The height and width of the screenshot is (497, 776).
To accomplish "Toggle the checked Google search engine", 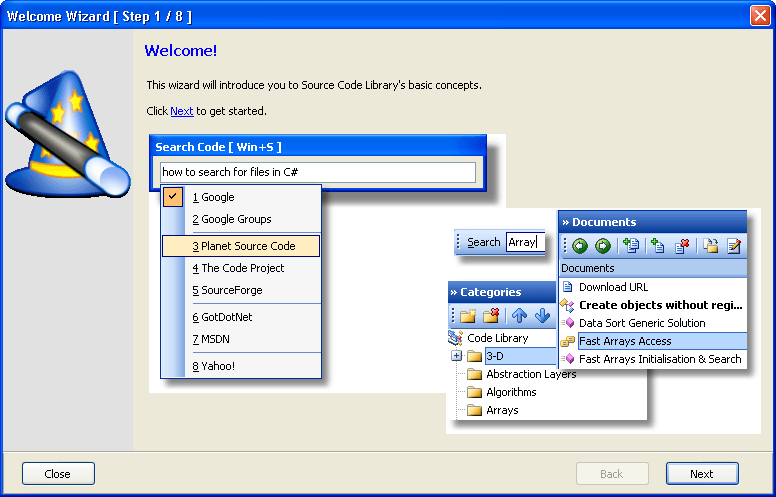I will click(241, 197).
